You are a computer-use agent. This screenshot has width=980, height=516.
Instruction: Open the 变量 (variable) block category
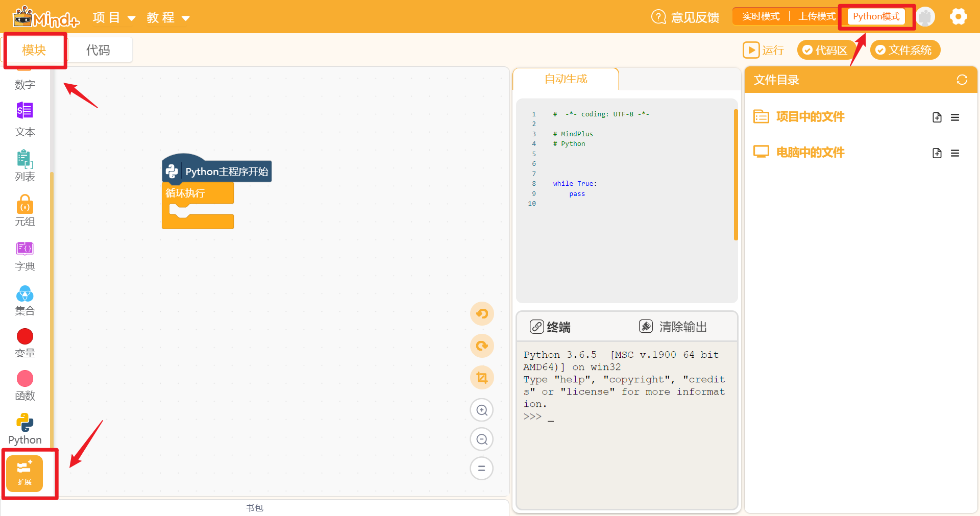click(x=24, y=343)
